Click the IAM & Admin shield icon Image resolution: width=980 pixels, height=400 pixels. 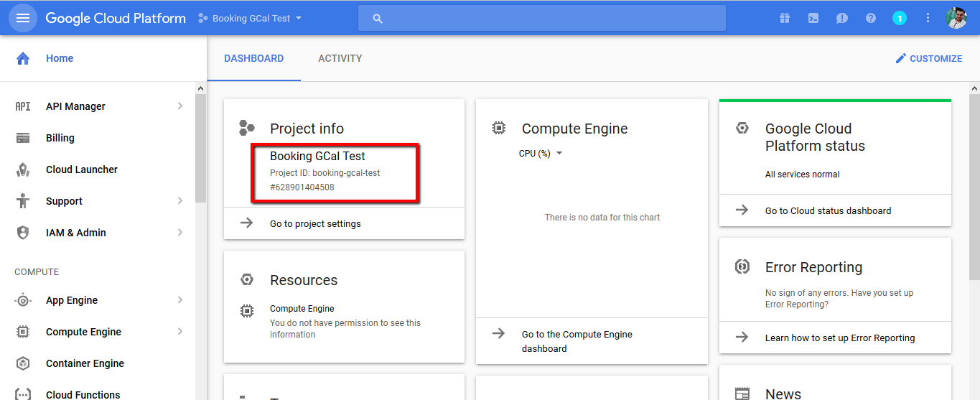tap(23, 233)
